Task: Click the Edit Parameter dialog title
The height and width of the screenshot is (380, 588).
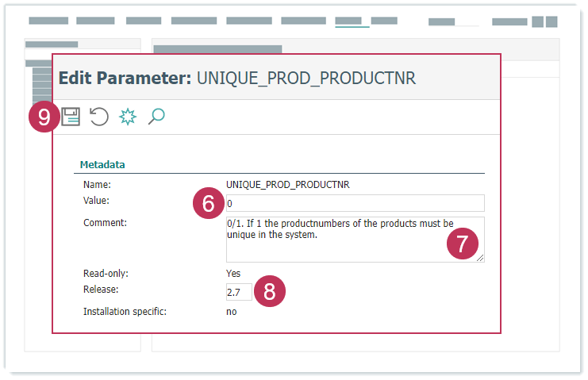Action: 236,78
